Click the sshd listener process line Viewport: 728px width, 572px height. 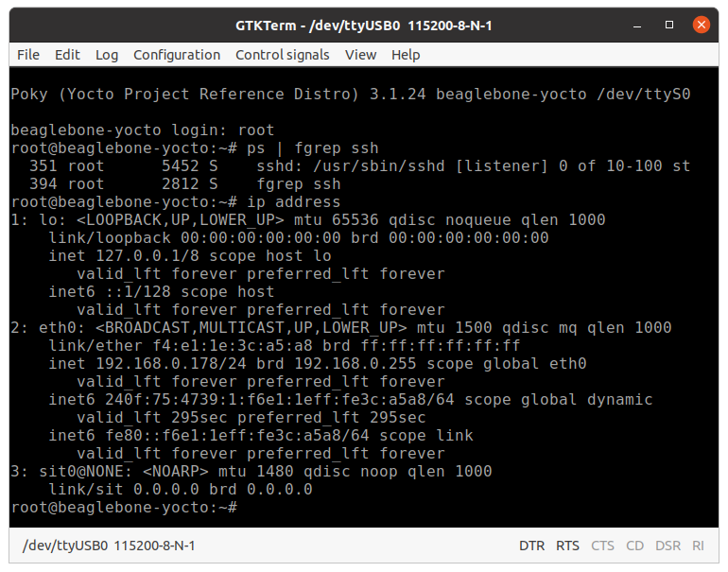(x=360, y=166)
